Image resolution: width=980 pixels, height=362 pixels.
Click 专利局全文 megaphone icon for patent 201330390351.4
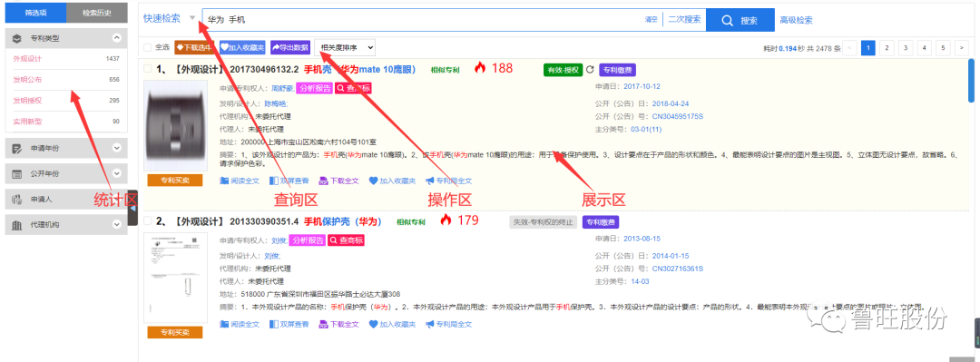(430, 324)
